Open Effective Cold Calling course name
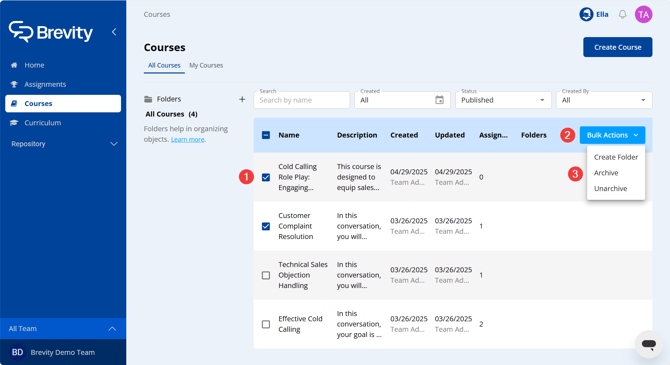The width and height of the screenshot is (670, 365). (300, 324)
